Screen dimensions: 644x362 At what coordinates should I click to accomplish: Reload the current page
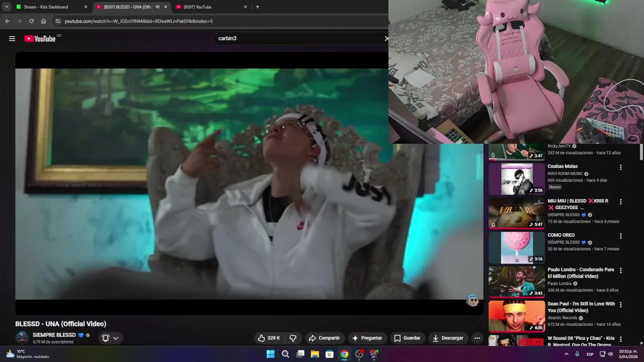click(x=31, y=21)
